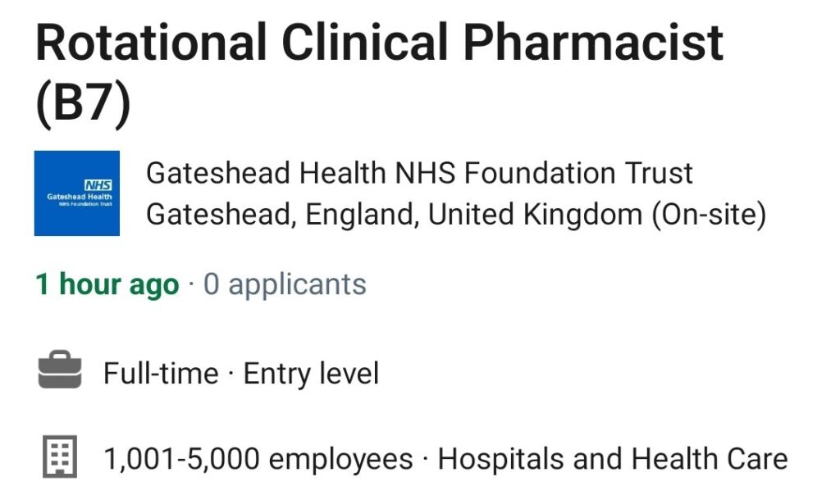Select the Full-time employment type text
The image size is (840, 504).
point(161,373)
